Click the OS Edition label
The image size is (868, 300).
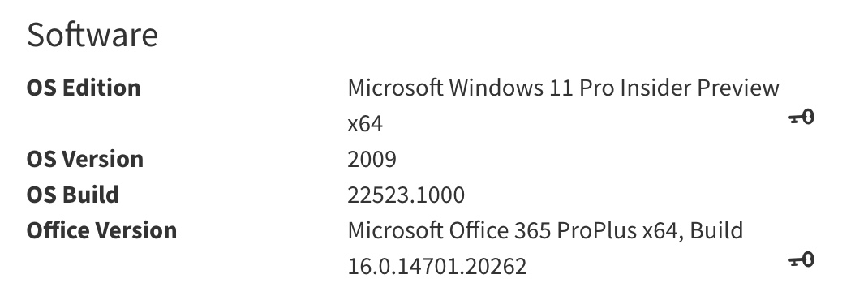tap(84, 88)
